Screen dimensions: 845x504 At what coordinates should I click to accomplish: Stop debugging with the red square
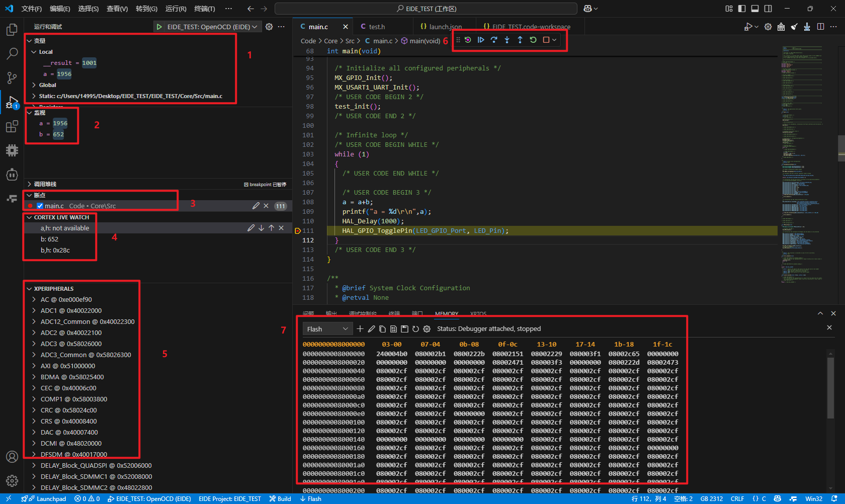tap(546, 40)
